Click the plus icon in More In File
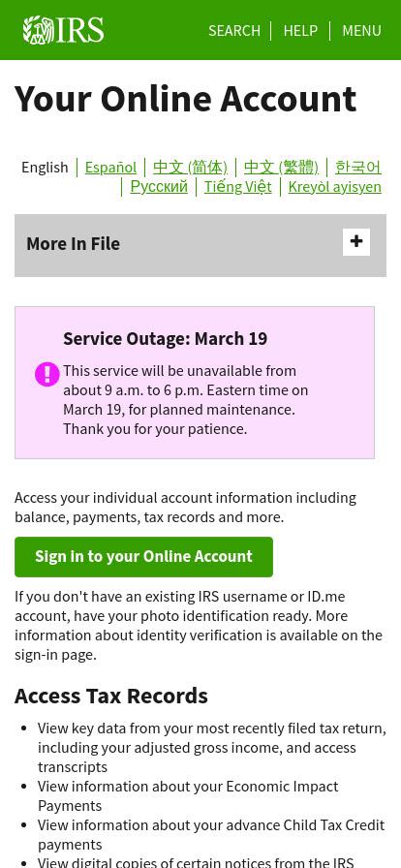The image size is (401, 868). point(356,242)
